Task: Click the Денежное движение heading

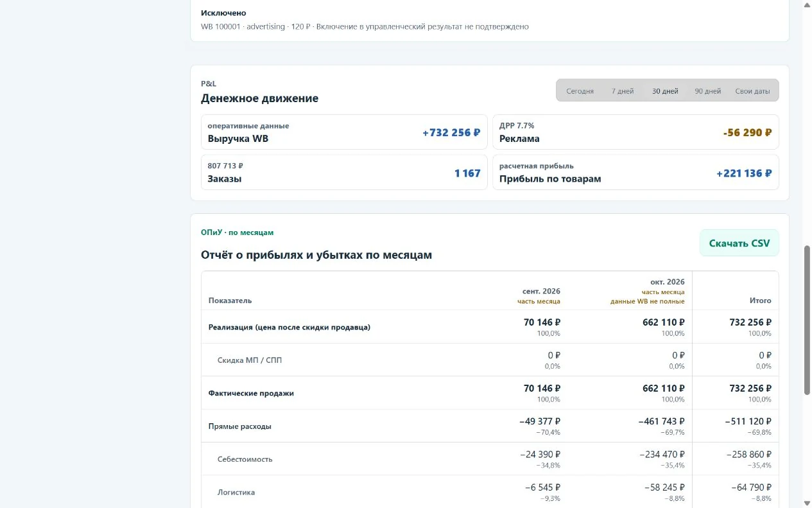Action: point(259,98)
